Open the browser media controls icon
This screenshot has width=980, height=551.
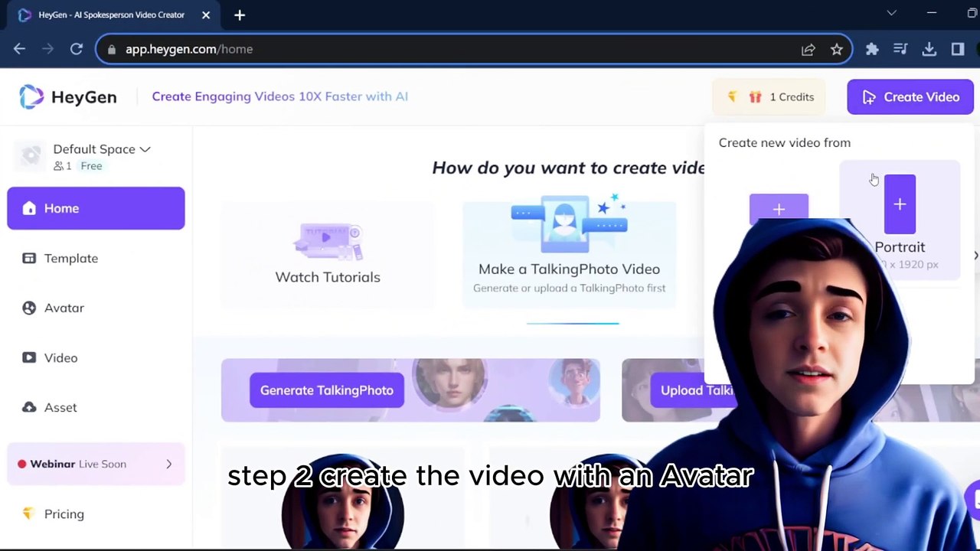[900, 49]
